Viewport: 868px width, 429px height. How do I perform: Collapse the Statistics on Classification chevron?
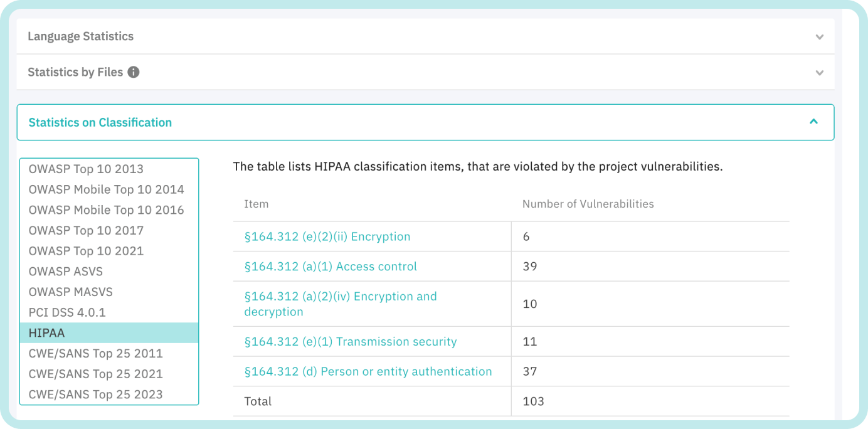tap(813, 122)
